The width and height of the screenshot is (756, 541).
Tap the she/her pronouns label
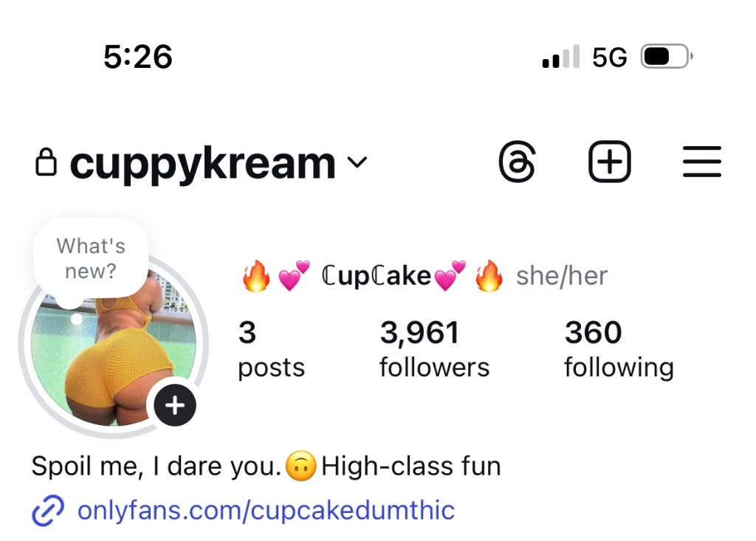pyautogui.click(x=562, y=276)
